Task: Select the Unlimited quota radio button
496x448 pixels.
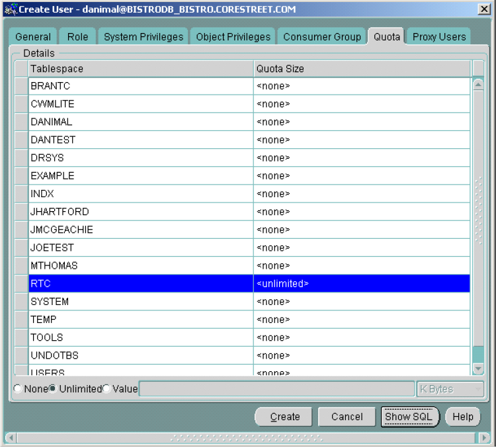Action: pyautogui.click(x=53, y=389)
